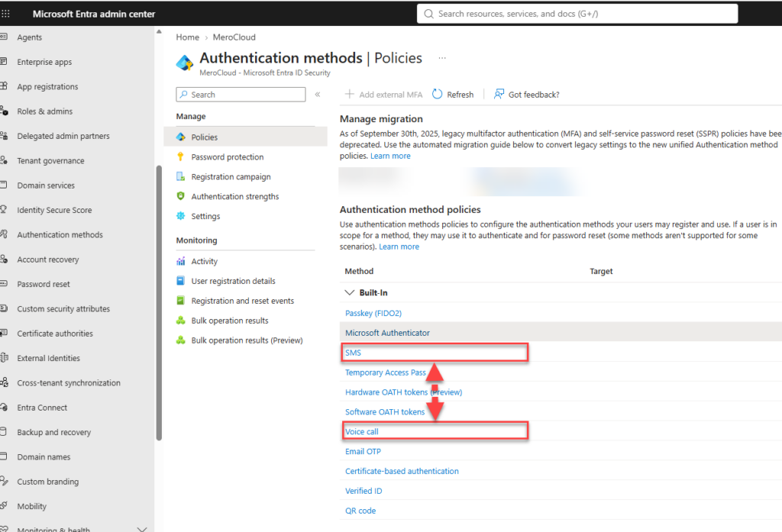Click the Got feedback person icon
The height and width of the screenshot is (532, 782).
tap(499, 94)
